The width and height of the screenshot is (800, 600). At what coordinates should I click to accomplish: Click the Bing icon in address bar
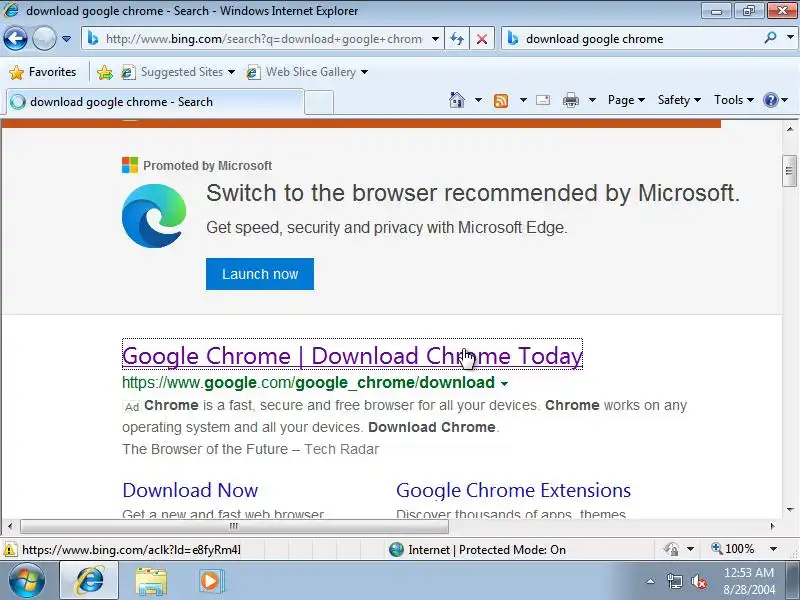93,38
